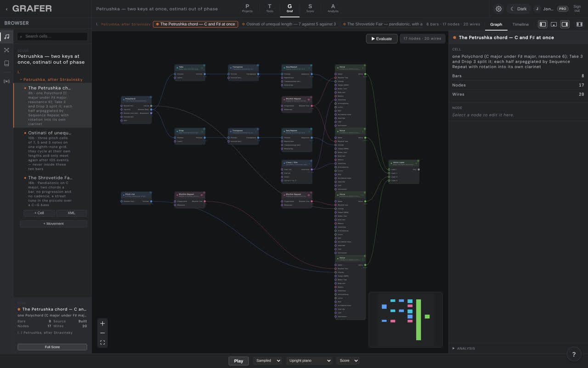The height and width of the screenshot is (368, 588).
Task: Toggle the both-sidebars layout button
Action: point(579,24)
